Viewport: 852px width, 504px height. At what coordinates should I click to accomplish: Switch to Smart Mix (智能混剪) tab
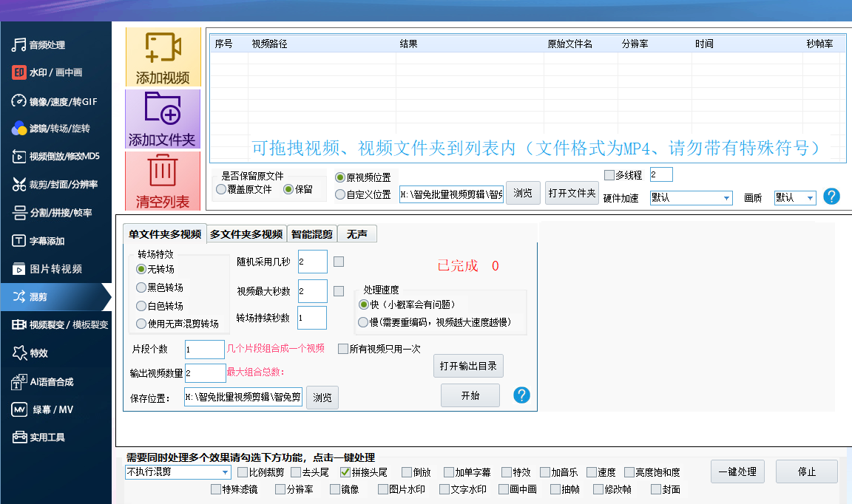point(311,234)
